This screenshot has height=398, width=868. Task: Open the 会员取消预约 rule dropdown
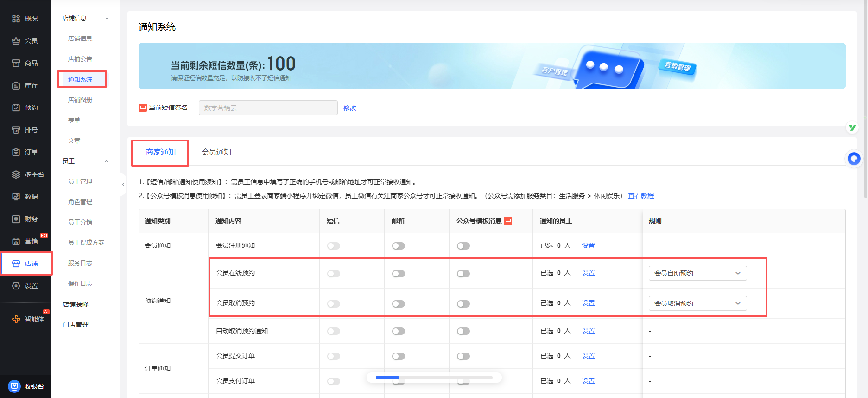point(697,303)
